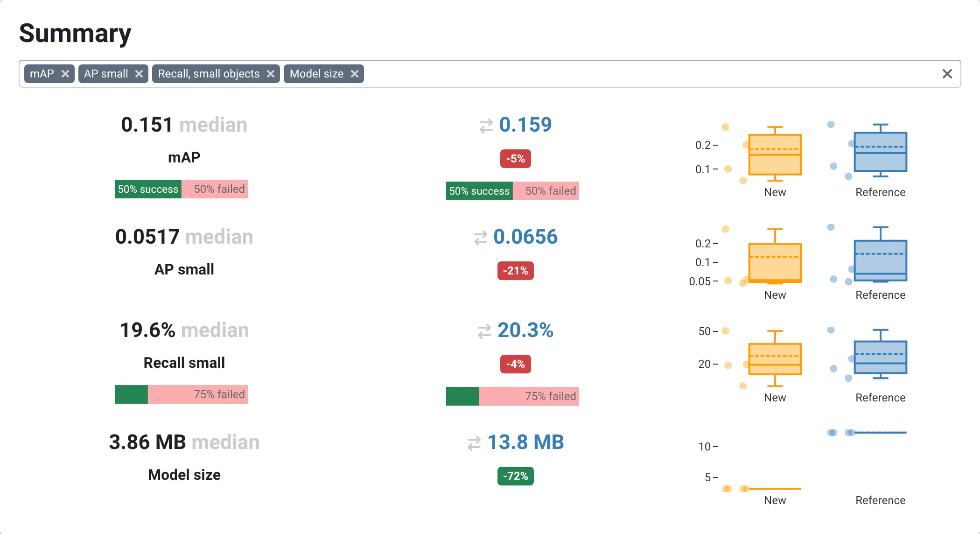This screenshot has height=534, width=980.
Task: Remove the mAP tag
Action: pos(65,74)
